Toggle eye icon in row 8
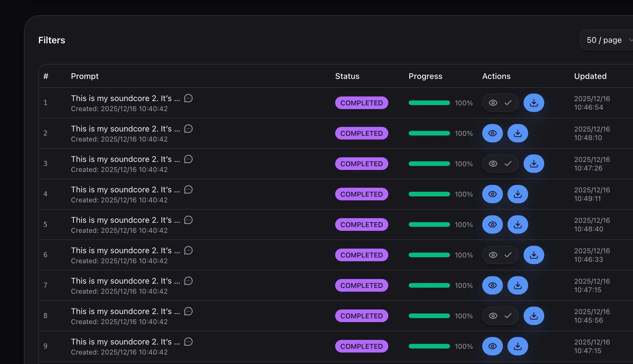633x364 pixels. 493,316
